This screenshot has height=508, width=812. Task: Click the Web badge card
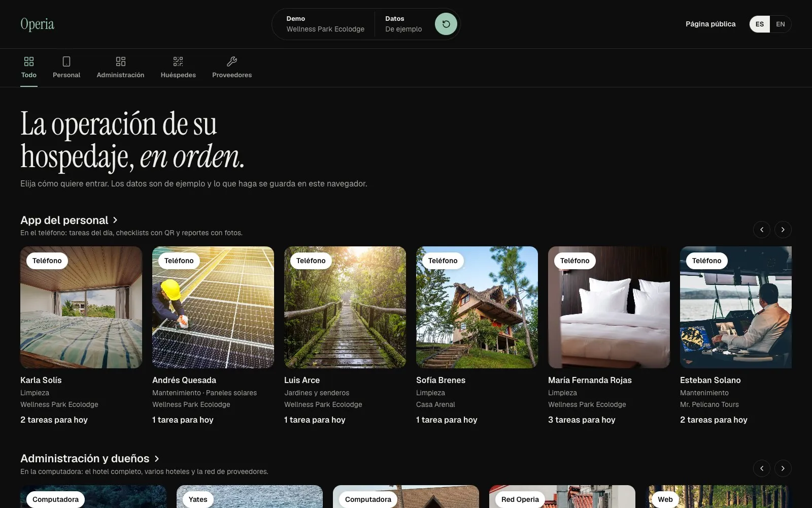click(665, 499)
